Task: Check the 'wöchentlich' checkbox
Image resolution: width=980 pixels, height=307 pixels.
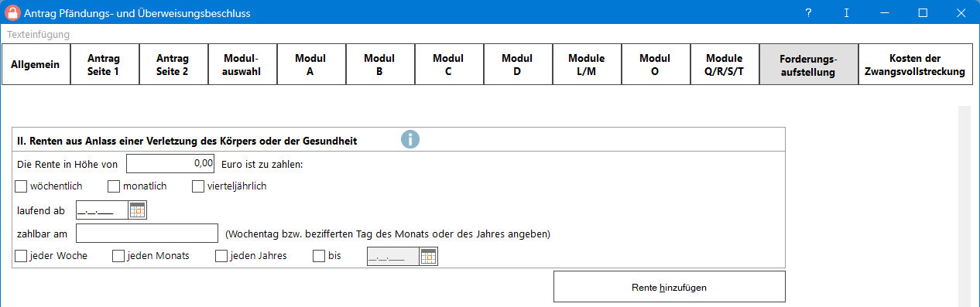Action: point(21,186)
